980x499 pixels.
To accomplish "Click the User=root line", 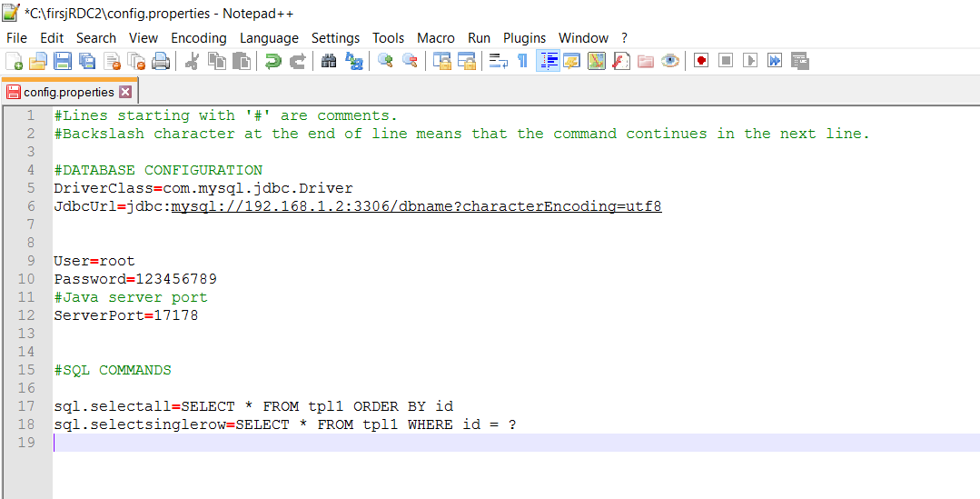I will [94, 261].
